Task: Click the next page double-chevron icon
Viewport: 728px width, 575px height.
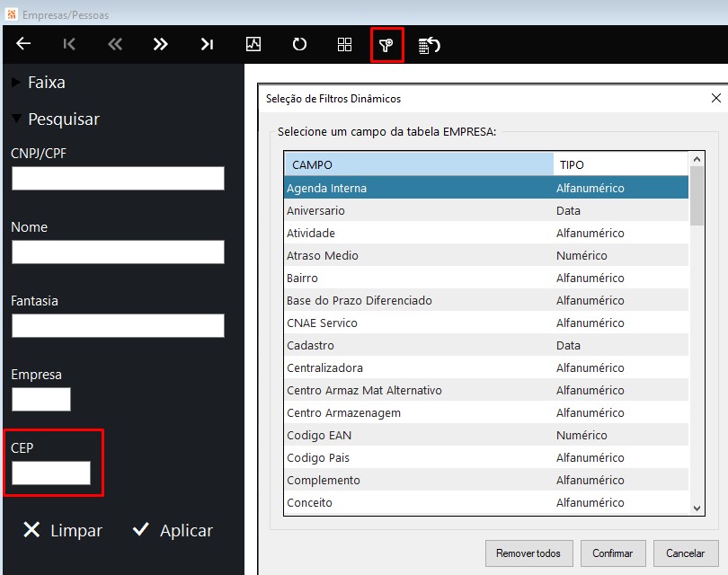Action: [161, 44]
